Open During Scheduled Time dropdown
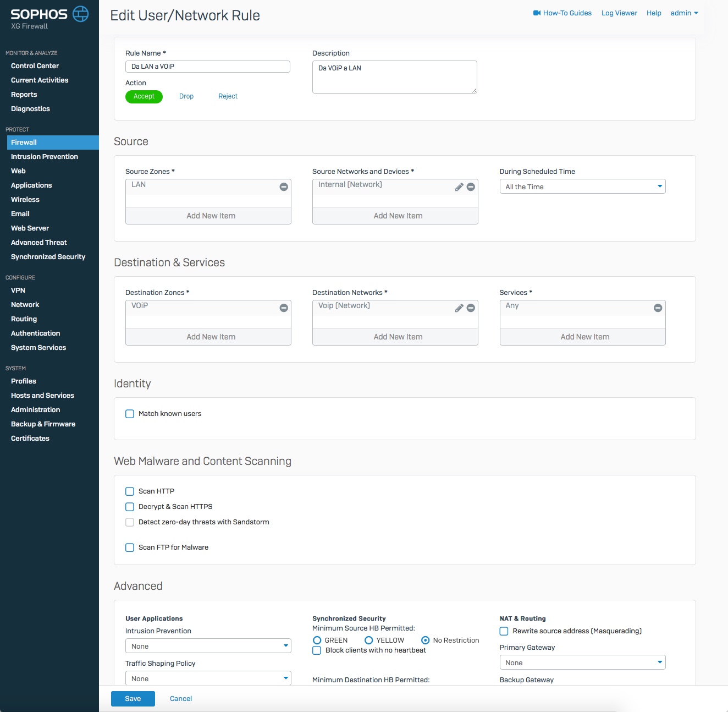728x712 pixels. tap(582, 187)
